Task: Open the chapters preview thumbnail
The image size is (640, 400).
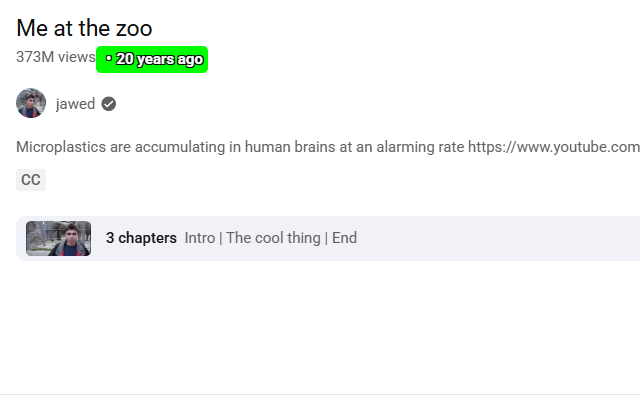Action: tap(58, 238)
